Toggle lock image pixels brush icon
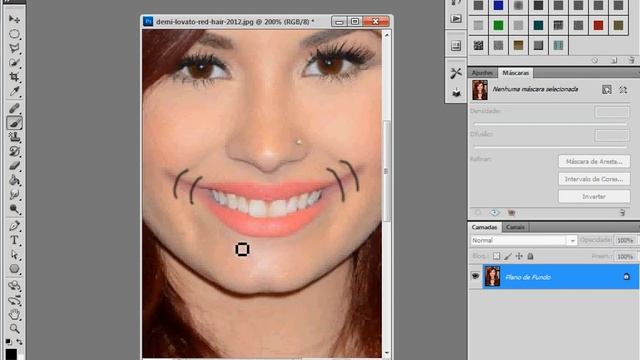Viewport: 640px width, 360px height. [x=508, y=256]
